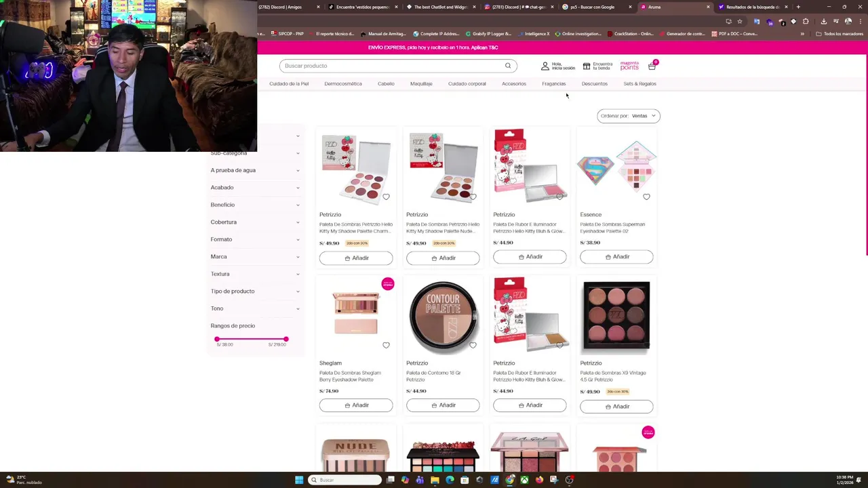Click maximum price slider handle at S/ 219.00

tap(286, 339)
